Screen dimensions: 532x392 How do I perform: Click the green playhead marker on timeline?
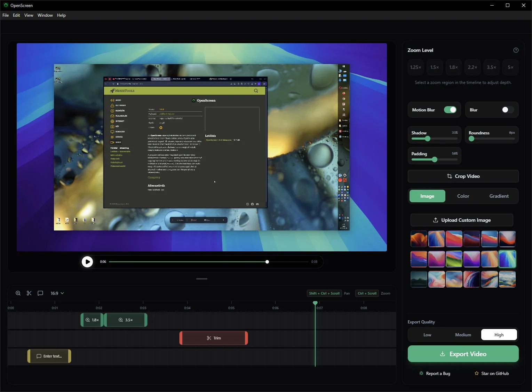(x=315, y=303)
